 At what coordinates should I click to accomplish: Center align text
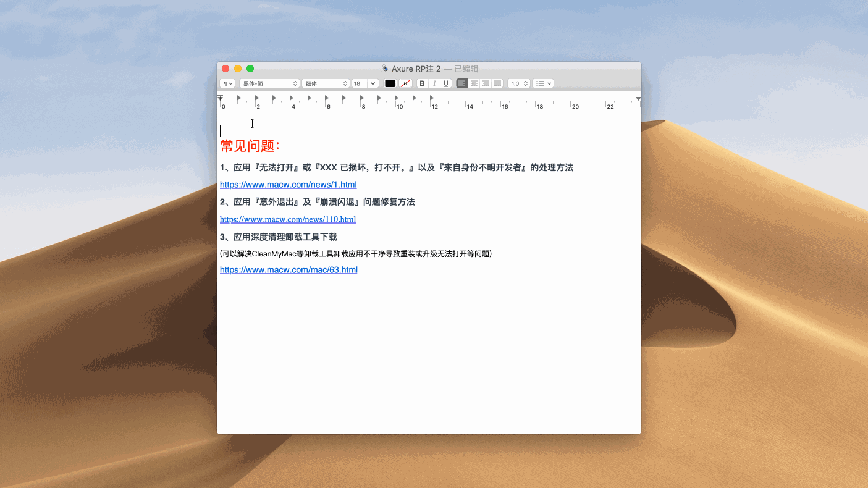click(x=474, y=83)
